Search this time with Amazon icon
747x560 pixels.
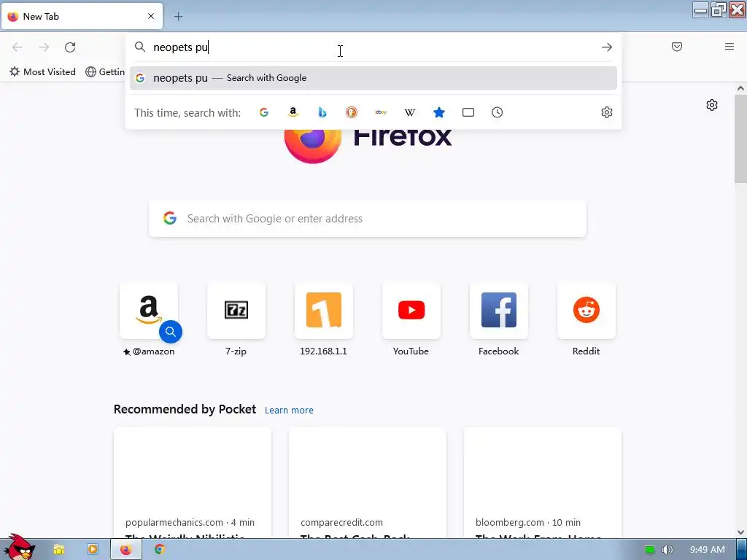[293, 112]
